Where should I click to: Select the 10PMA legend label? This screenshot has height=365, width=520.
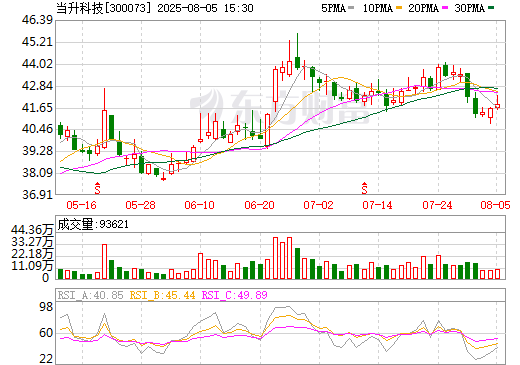pos(378,8)
